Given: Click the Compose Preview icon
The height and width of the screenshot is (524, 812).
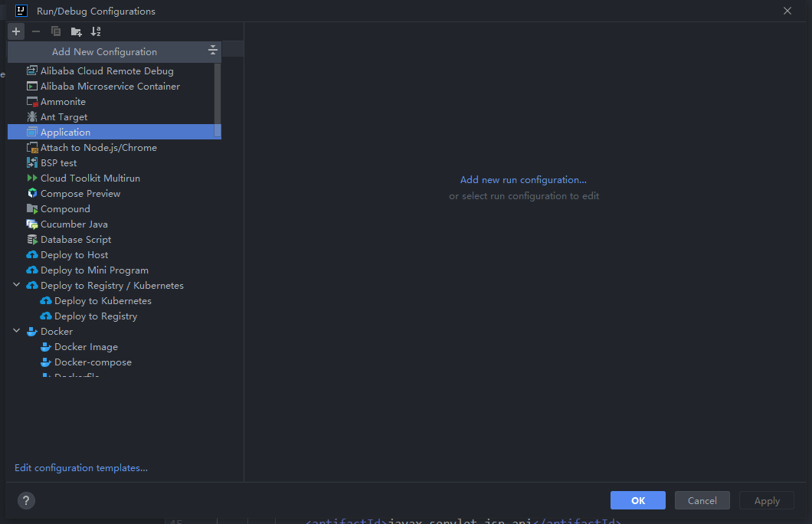Looking at the screenshot, I should tap(32, 193).
